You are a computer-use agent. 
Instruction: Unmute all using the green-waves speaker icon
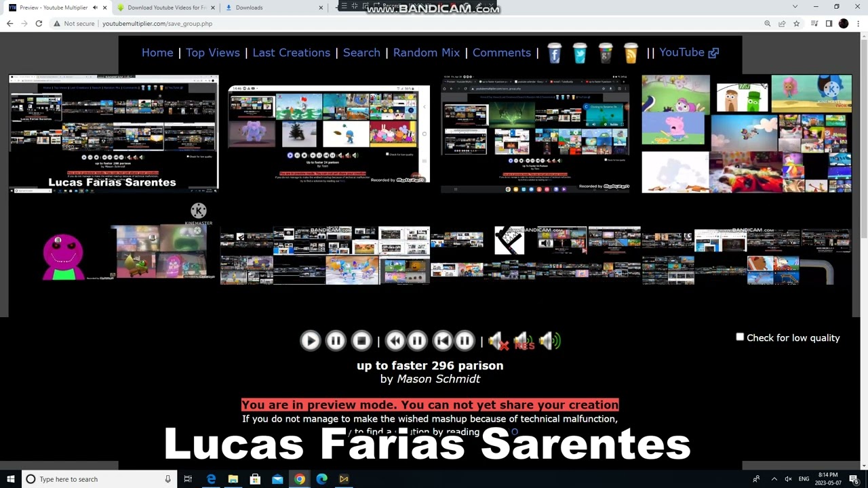pos(550,341)
